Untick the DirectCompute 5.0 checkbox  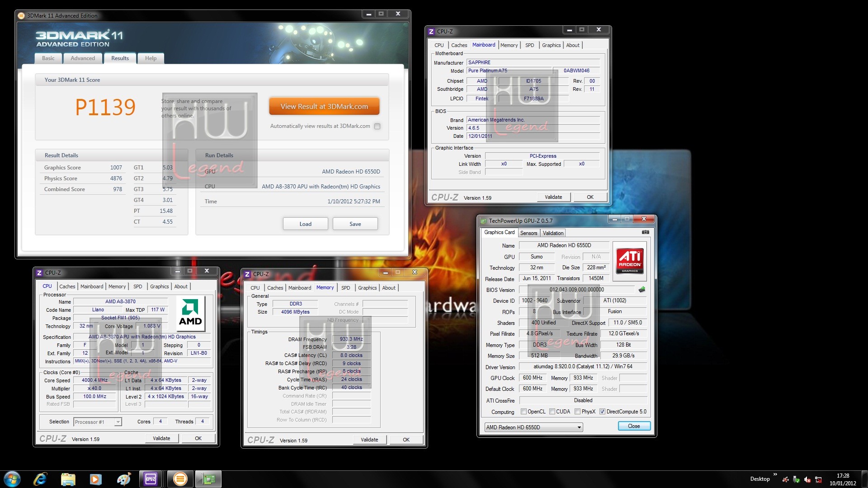point(602,412)
